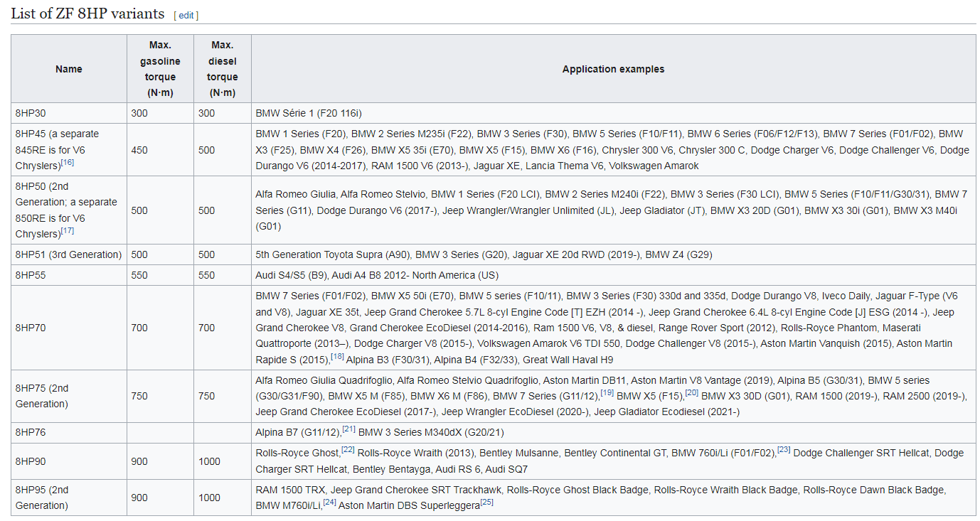980x521 pixels.
Task: Click the "Max. diesel torque (N·m)" header
Action: [222, 69]
